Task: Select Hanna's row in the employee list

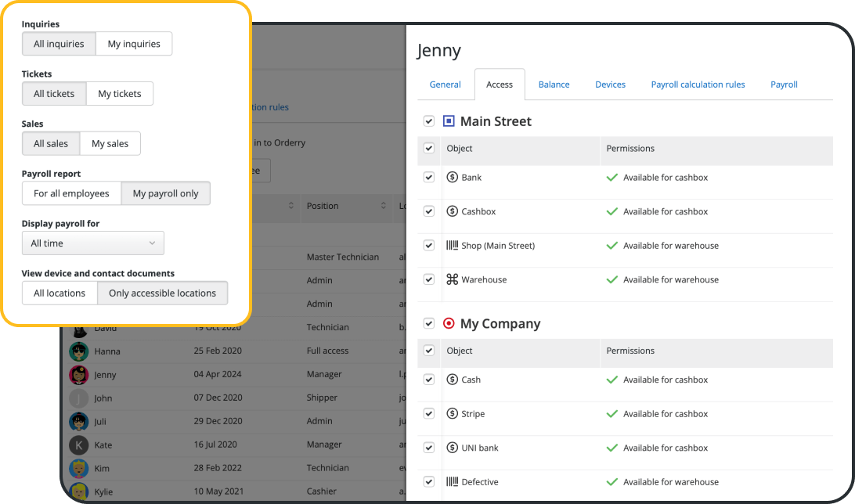Action: [x=157, y=351]
